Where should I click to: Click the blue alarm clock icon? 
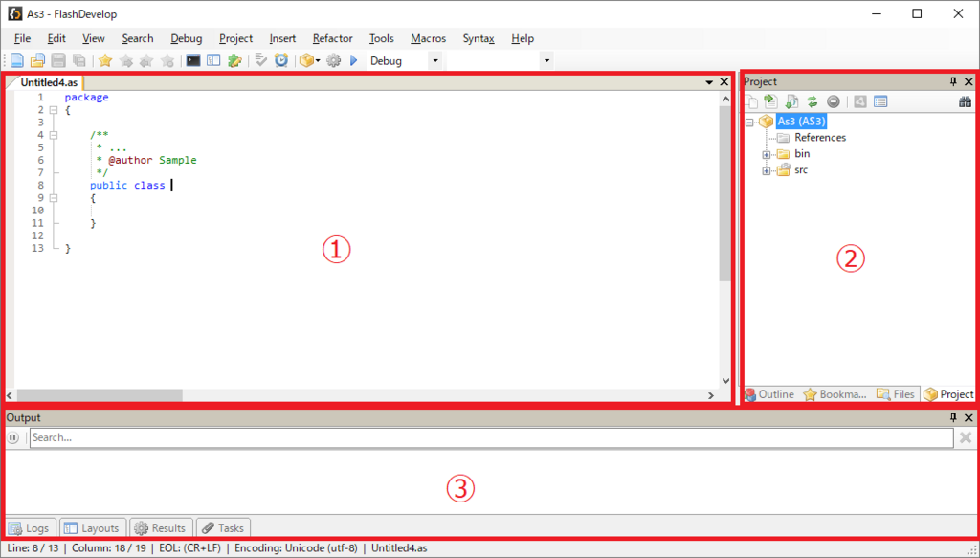281,60
